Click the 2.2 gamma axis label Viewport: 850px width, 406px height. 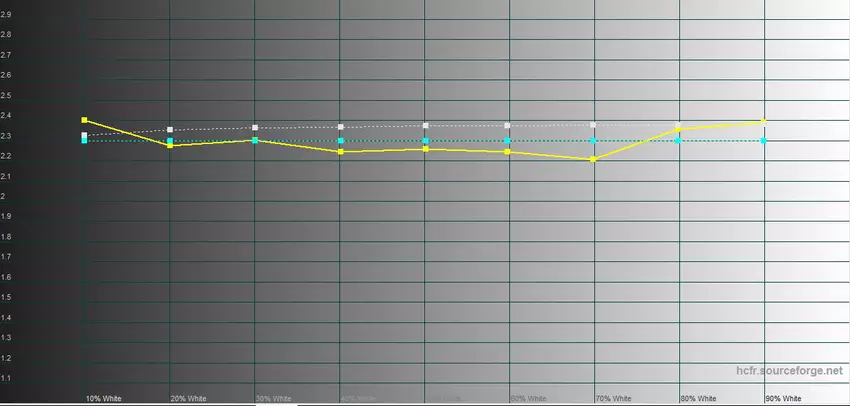[6, 156]
